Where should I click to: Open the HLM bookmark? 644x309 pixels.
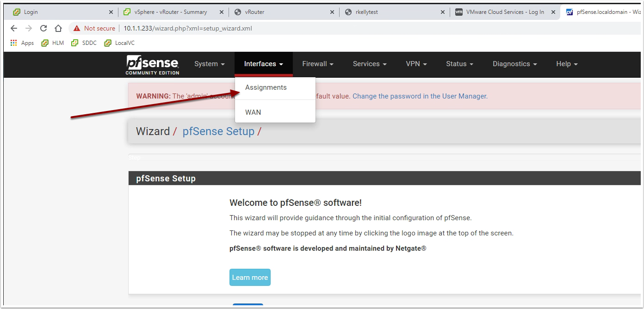coord(53,43)
